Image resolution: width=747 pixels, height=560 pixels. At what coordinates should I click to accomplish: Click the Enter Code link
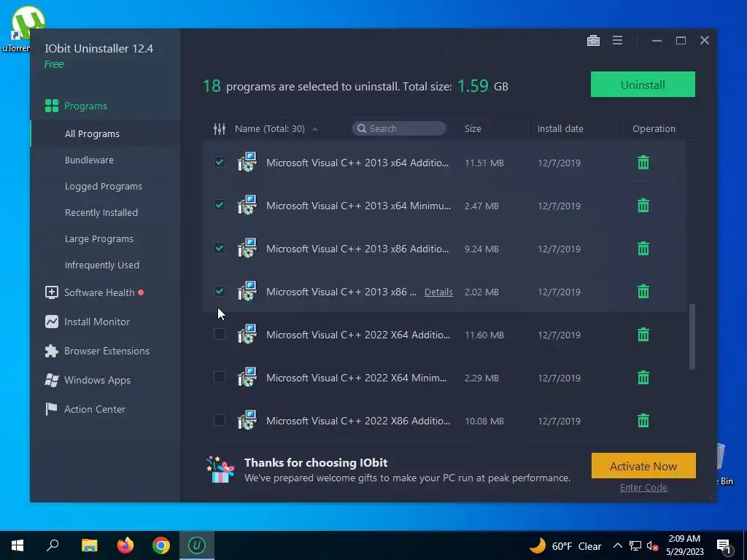point(643,487)
